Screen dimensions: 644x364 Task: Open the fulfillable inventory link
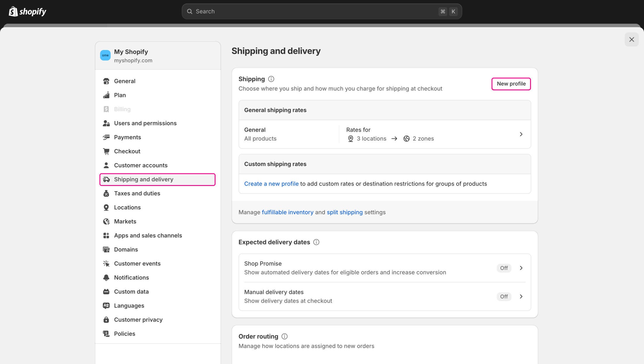click(287, 212)
